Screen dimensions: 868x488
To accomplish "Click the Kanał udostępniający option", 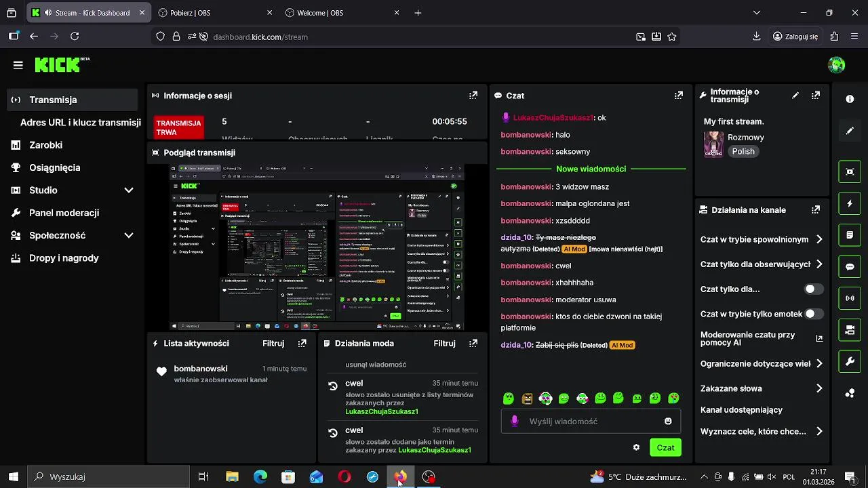I will point(741,410).
